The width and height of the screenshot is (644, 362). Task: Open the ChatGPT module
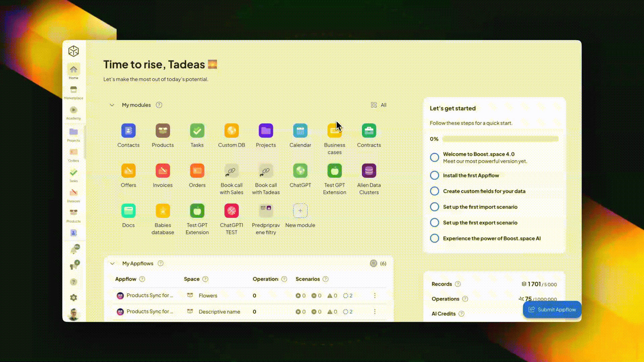point(300,171)
